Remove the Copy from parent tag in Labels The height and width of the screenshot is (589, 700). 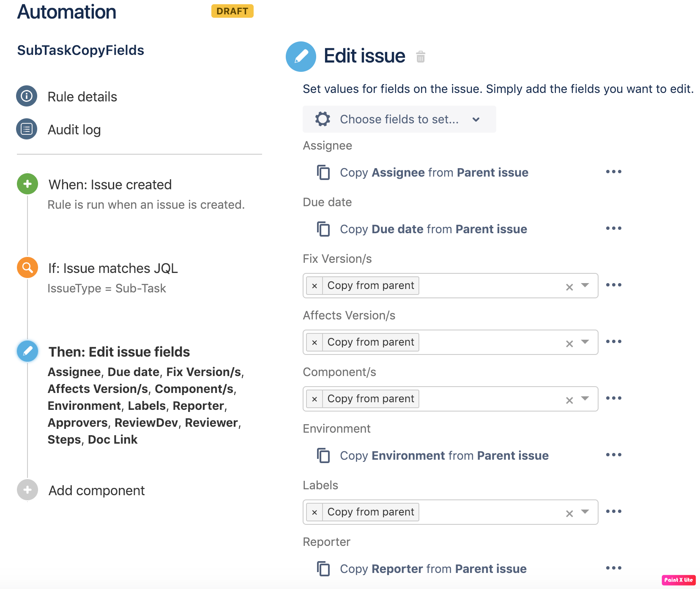pyautogui.click(x=314, y=513)
